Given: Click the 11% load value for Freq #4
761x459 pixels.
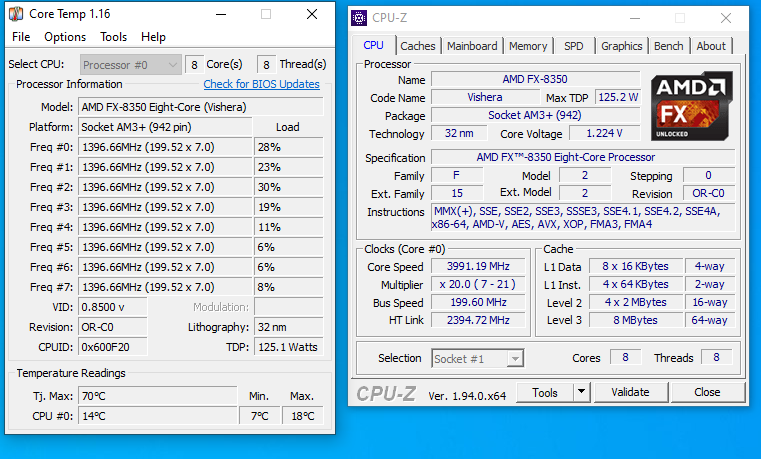Looking at the screenshot, I should click(288, 227).
